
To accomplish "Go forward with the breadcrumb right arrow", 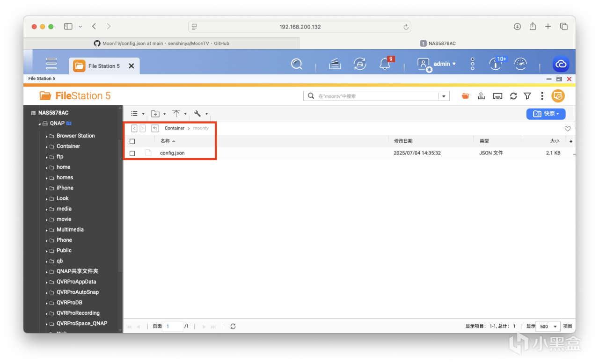I will [x=143, y=128].
